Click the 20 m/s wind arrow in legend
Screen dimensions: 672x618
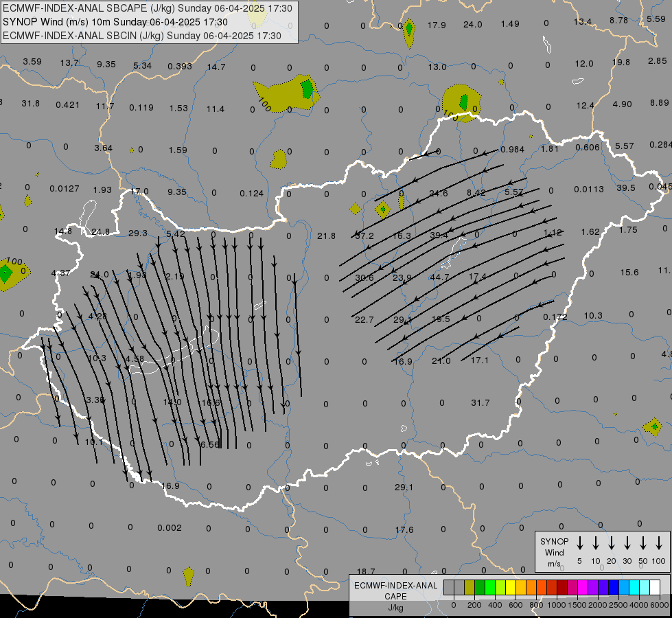pyautogui.click(x=612, y=543)
